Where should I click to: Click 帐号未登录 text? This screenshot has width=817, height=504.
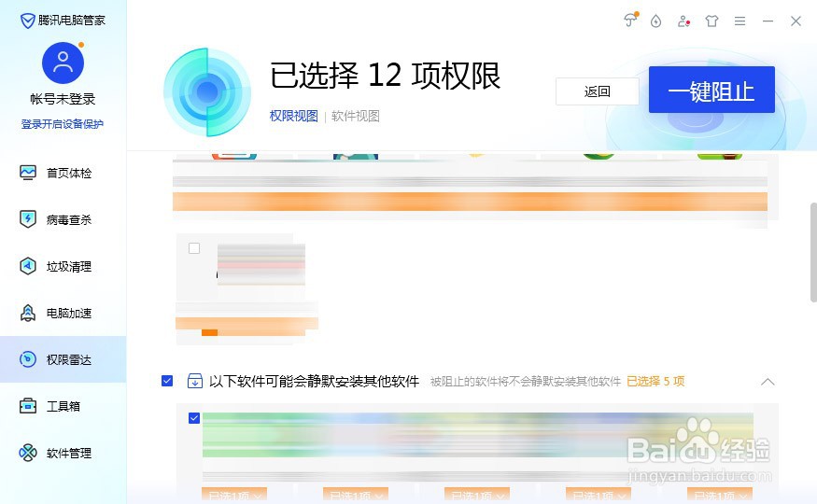click(63, 99)
